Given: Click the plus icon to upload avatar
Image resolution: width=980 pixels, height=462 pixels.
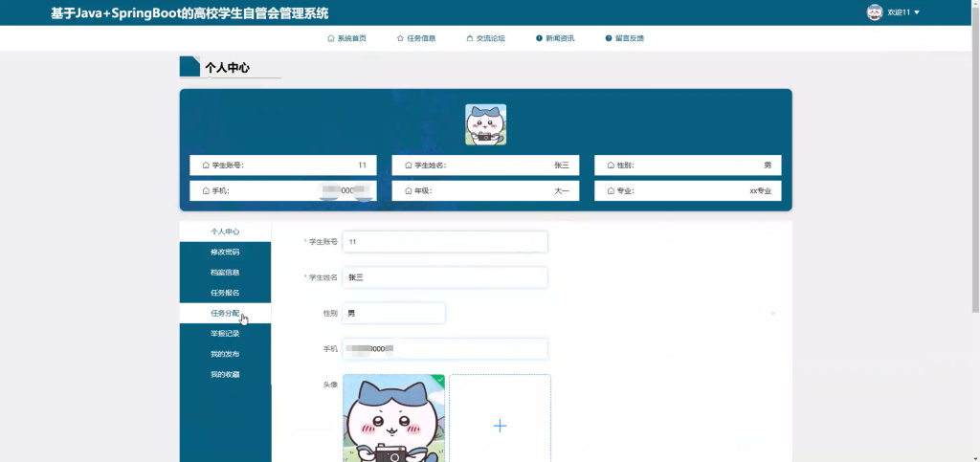Looking at the screenshot, I should click(x=500, y=426).
